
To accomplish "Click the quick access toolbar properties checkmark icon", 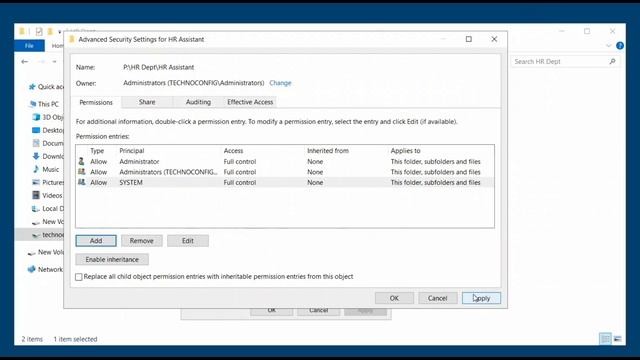I will coord(39,31).
